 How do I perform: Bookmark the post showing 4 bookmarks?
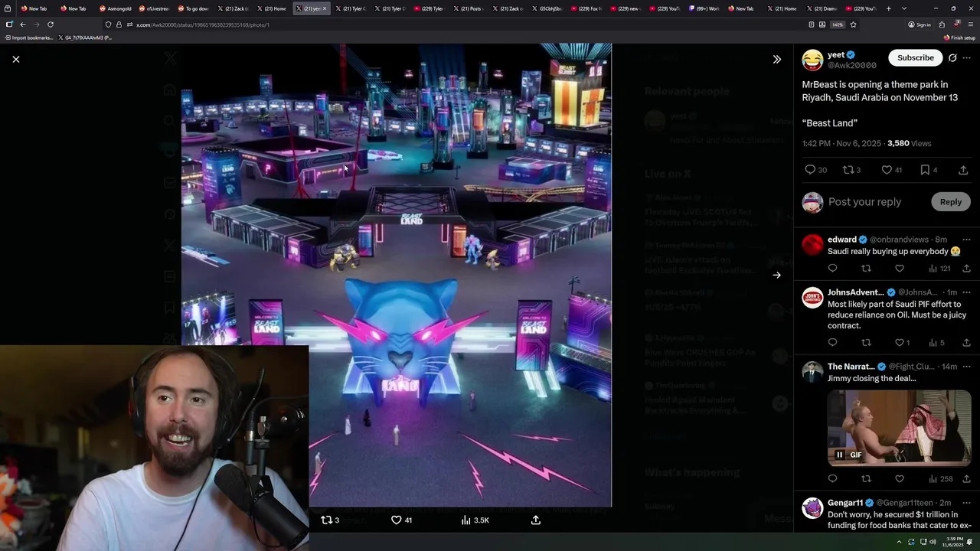tap(928, 170)
